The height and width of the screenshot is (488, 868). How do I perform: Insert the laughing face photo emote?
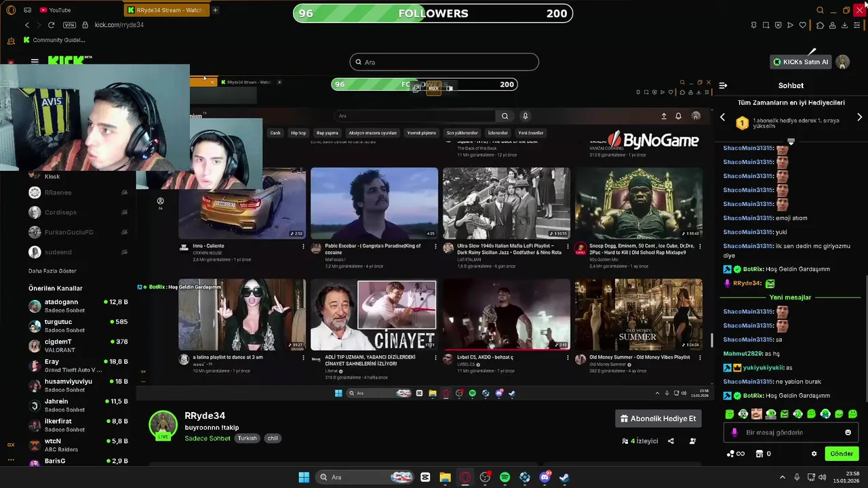(757, 413)
